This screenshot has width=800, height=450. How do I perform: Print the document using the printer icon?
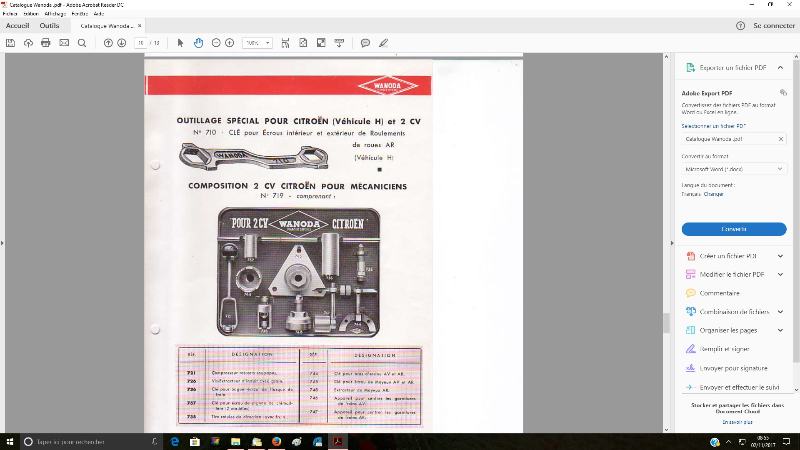45,43
